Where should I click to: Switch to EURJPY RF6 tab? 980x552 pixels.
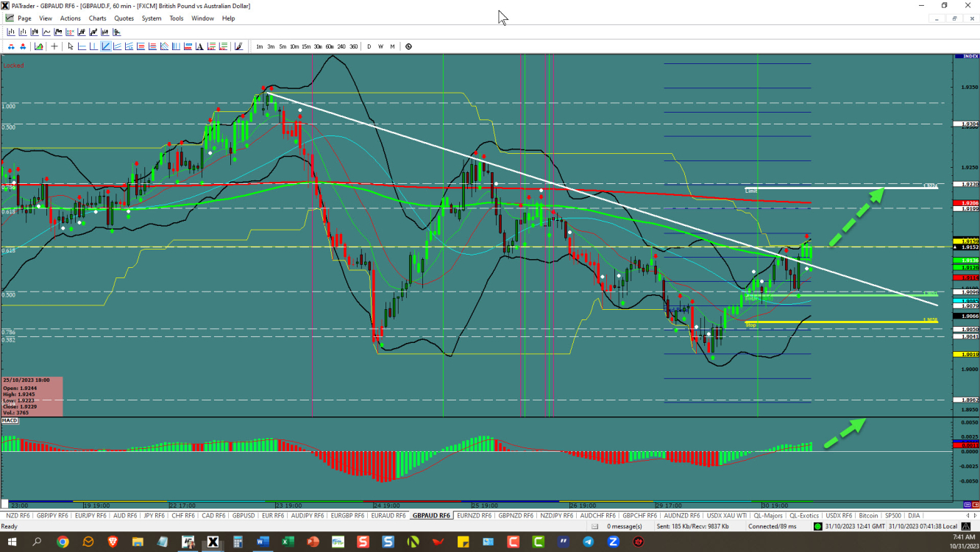pyautogui.click(x=90, y=515)
